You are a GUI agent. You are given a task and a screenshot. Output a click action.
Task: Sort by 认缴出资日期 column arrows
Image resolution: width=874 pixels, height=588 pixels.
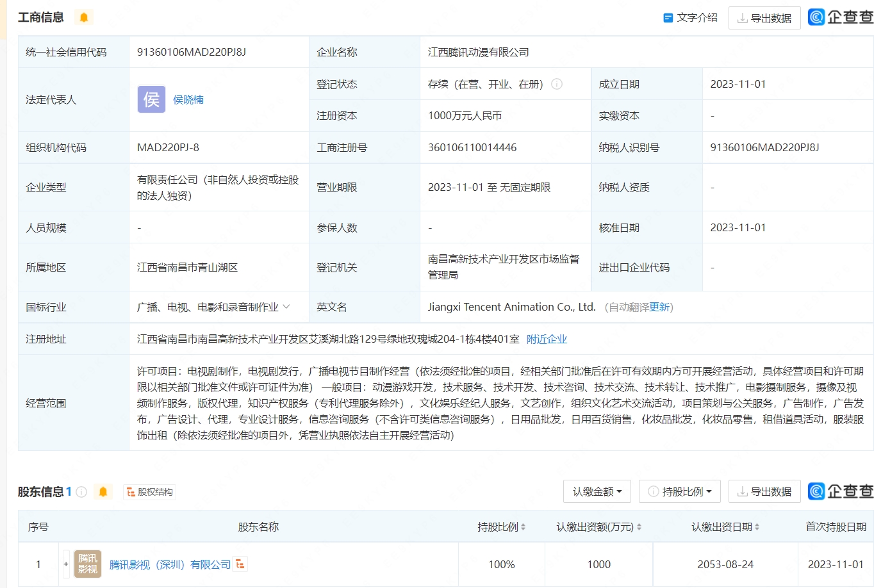[x=757, y=527]
